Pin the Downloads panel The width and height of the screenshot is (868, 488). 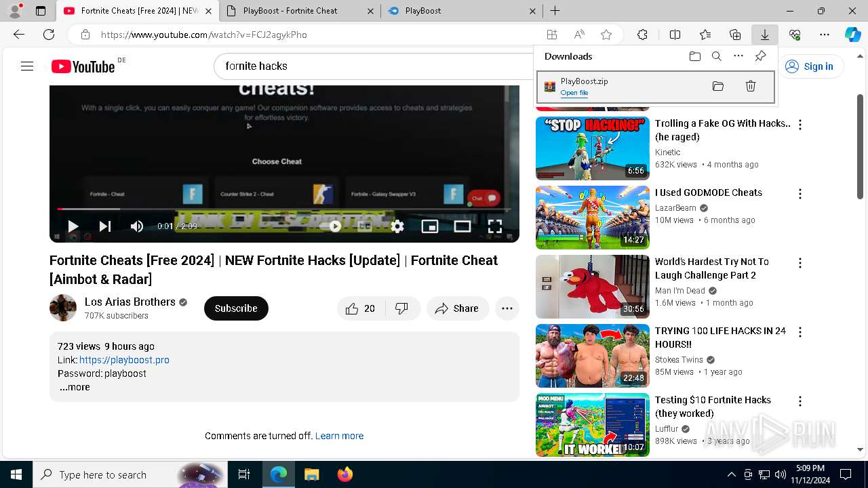coord(760,56)
